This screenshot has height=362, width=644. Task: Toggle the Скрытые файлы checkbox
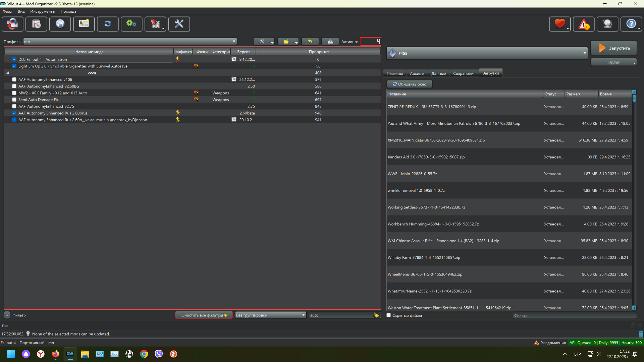pos(389,315)
